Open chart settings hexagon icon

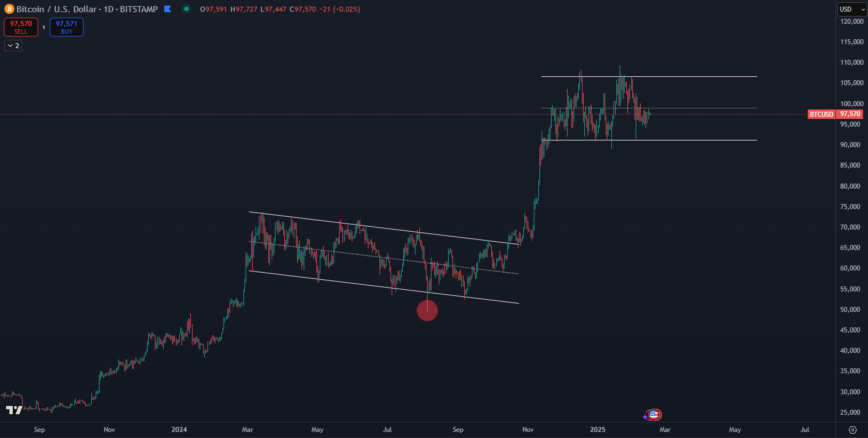[x=853, y=430]
